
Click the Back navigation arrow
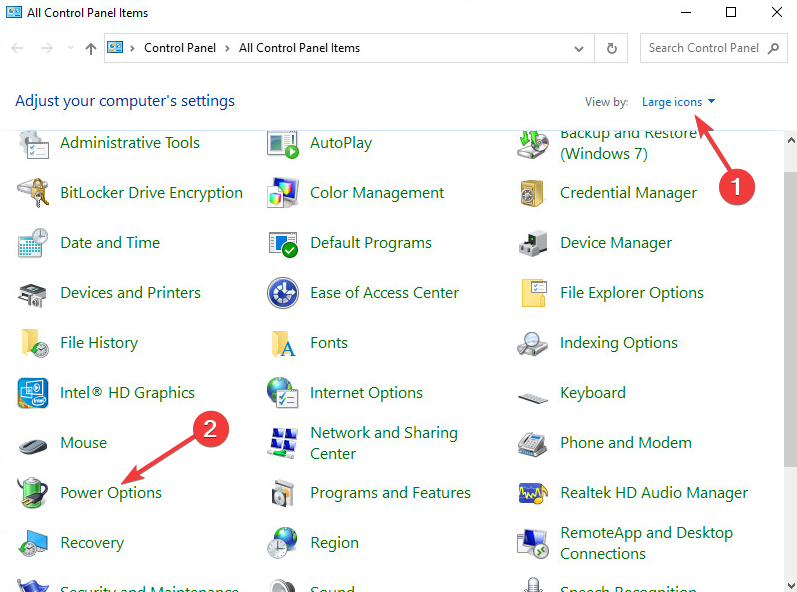point(18,48)
